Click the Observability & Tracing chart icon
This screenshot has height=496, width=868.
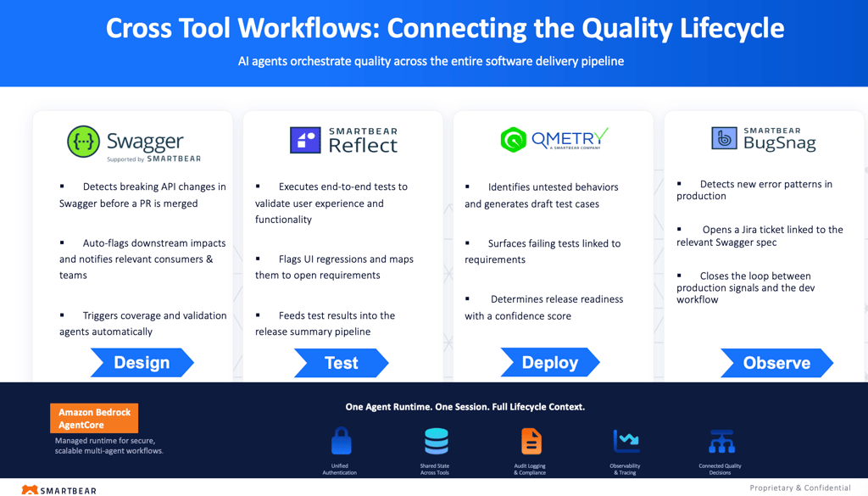click(626, 441)
